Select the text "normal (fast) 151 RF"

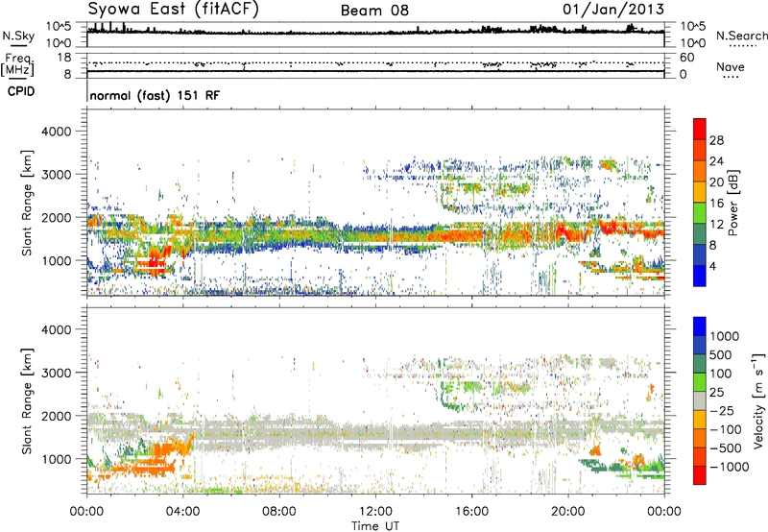click(x=155, y=95)
